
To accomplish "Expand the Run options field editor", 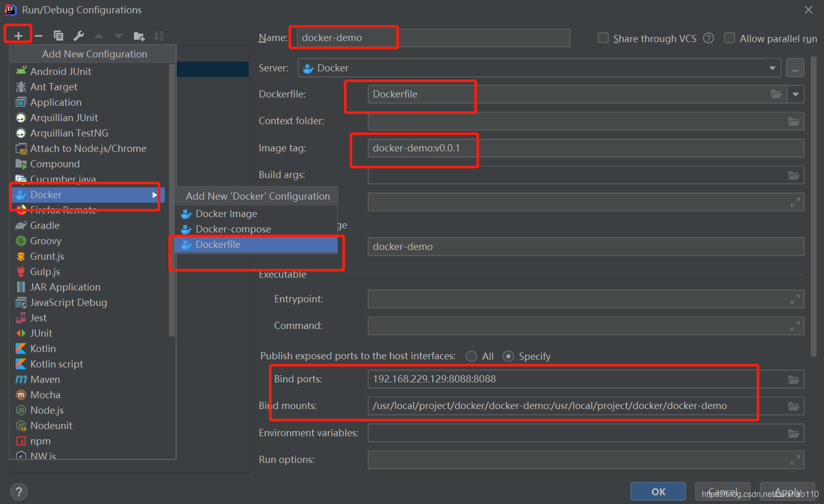I will 795,460.
